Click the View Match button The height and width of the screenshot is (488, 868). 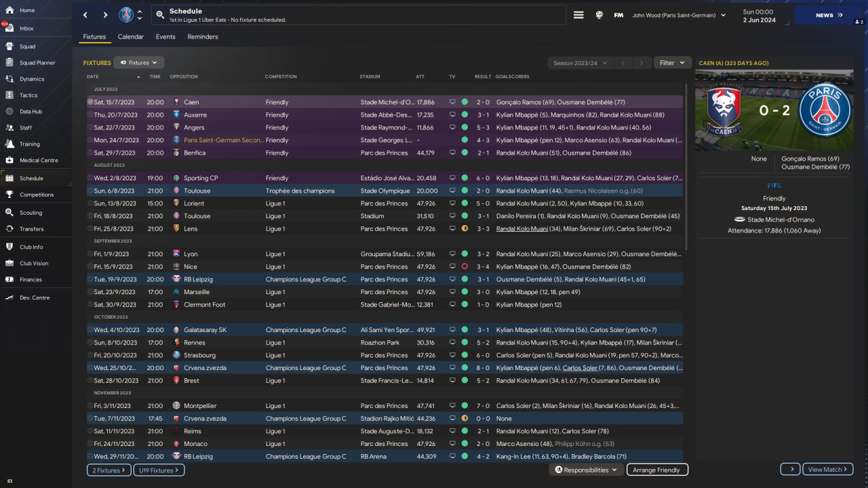coord(827,470)
